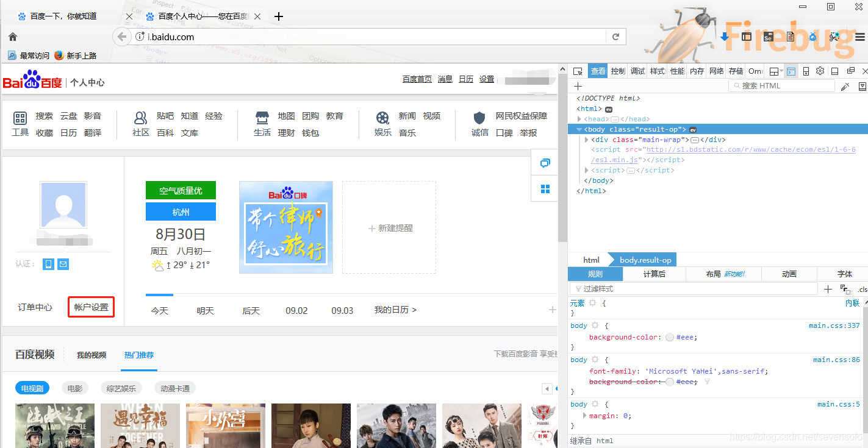Click the eyedropper icon near HTML search
Image resolution: width=868 pixels, height=448 pixels.
click(x=846, y=85)
